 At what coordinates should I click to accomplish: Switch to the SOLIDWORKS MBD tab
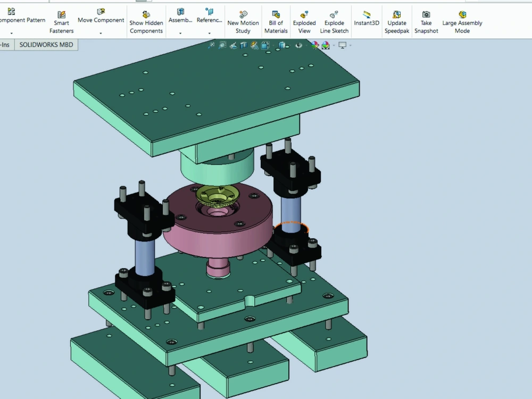point(46,45)
